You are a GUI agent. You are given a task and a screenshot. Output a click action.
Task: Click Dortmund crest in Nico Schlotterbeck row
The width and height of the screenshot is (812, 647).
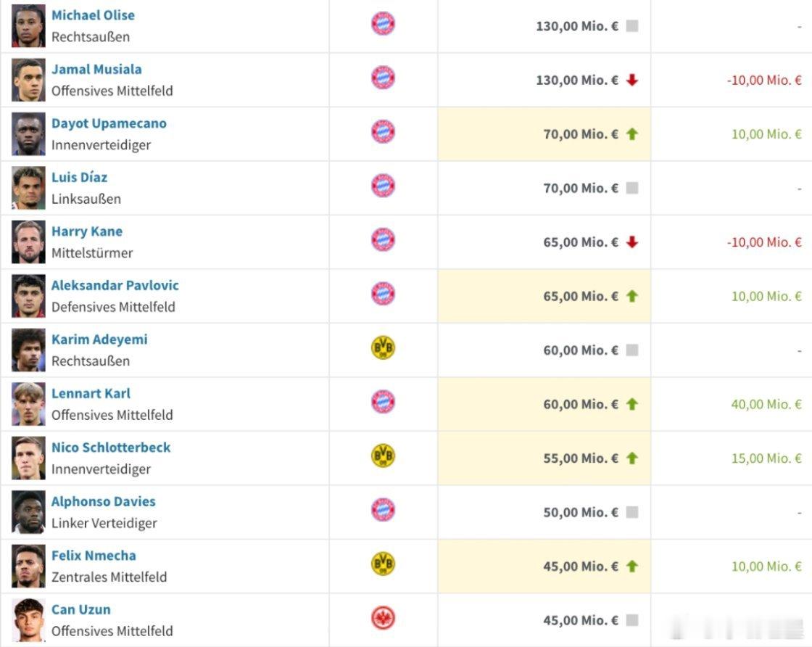click(383, 456)
